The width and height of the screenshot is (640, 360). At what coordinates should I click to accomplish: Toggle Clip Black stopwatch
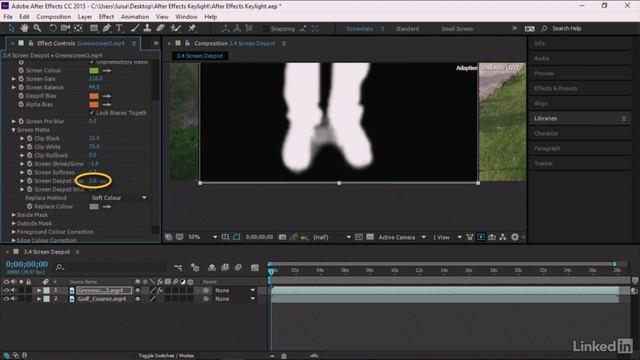click(29, 138)
